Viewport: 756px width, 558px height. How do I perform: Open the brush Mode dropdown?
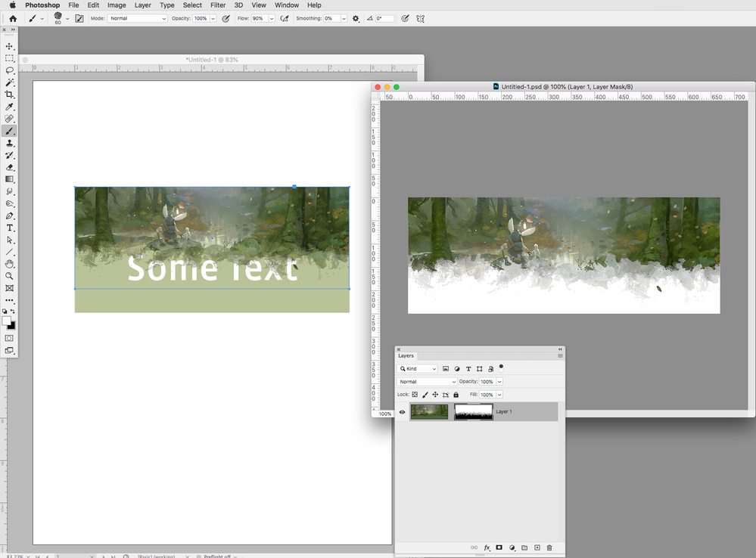[x=138, y=18]
